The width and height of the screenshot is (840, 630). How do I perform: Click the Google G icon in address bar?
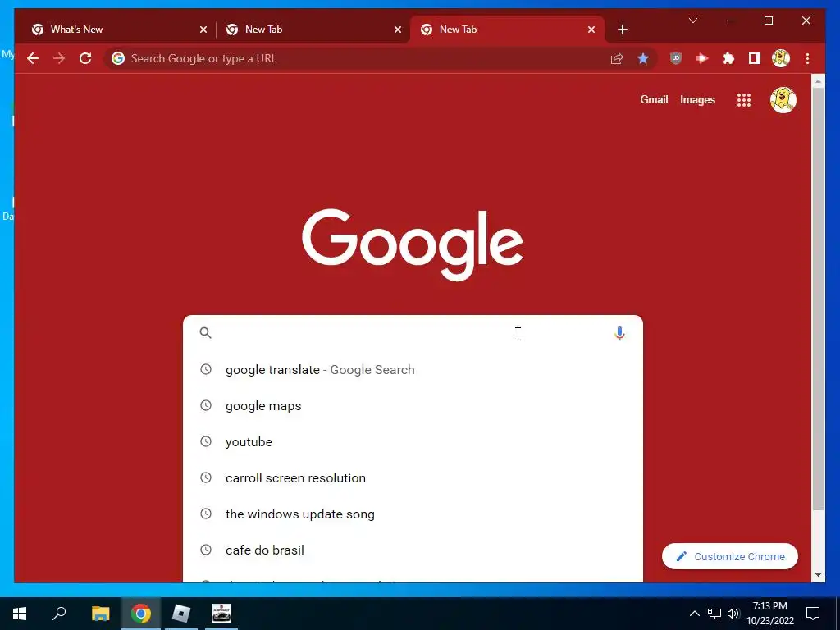(x=118, y=58)
